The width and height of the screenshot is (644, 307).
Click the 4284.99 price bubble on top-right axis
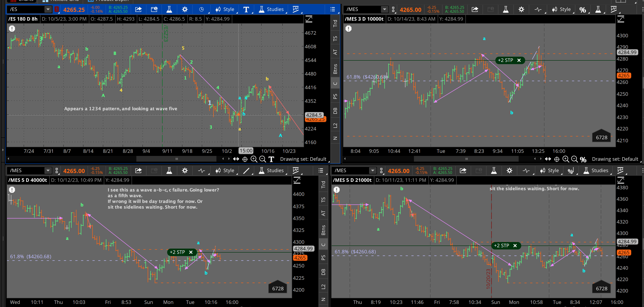point(627,52)
